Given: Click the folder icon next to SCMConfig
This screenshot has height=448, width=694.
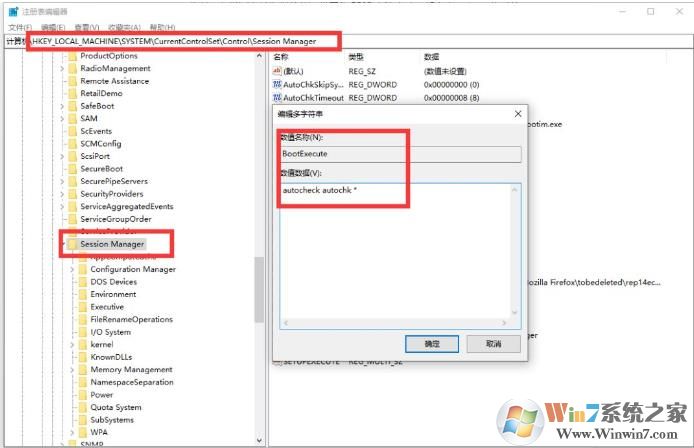Looking at the screenshot, I should coord(73,144).
